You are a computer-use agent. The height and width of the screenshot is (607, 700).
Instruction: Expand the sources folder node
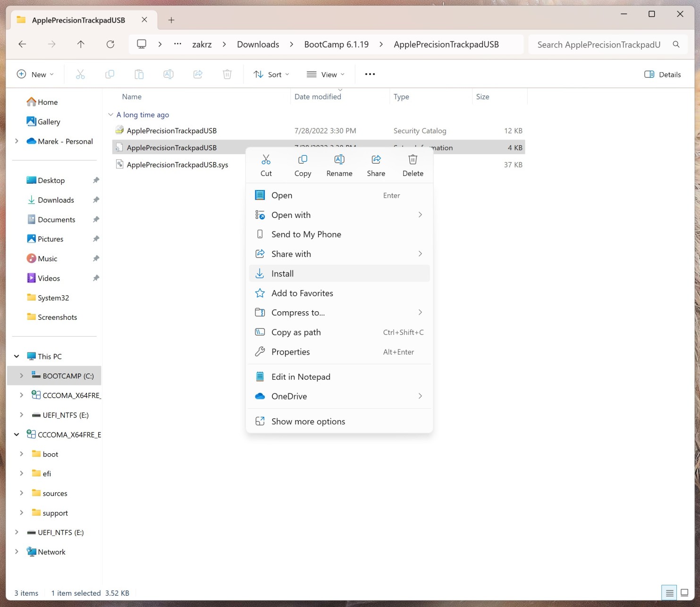click(x=22, y=493)
